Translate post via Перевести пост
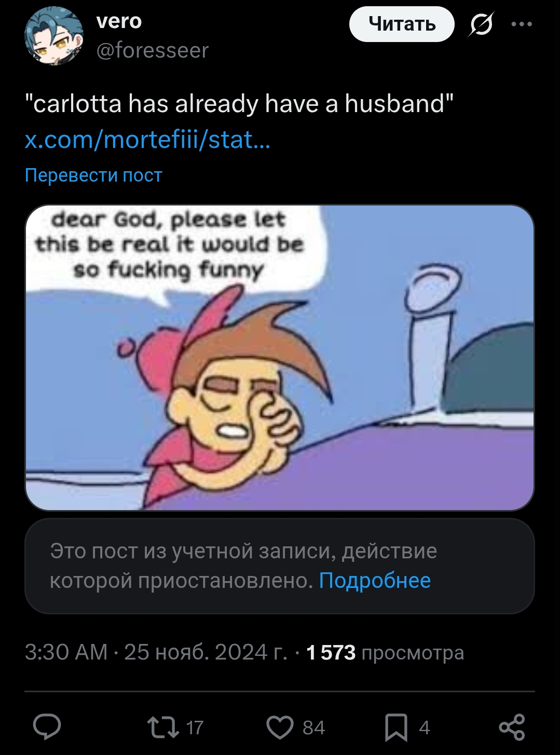 [93, 175]
